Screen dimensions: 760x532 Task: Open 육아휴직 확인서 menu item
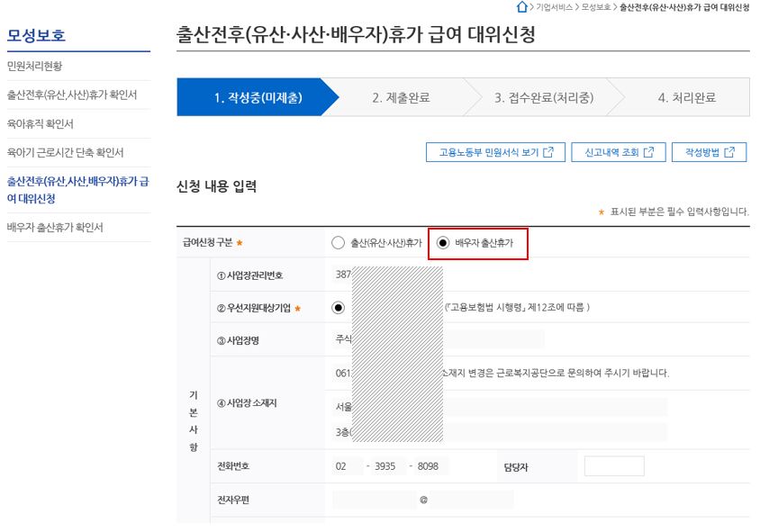pos(41,123)
